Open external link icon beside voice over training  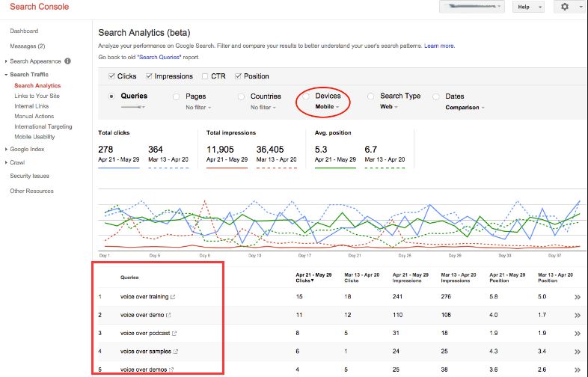tap(173, 297)
